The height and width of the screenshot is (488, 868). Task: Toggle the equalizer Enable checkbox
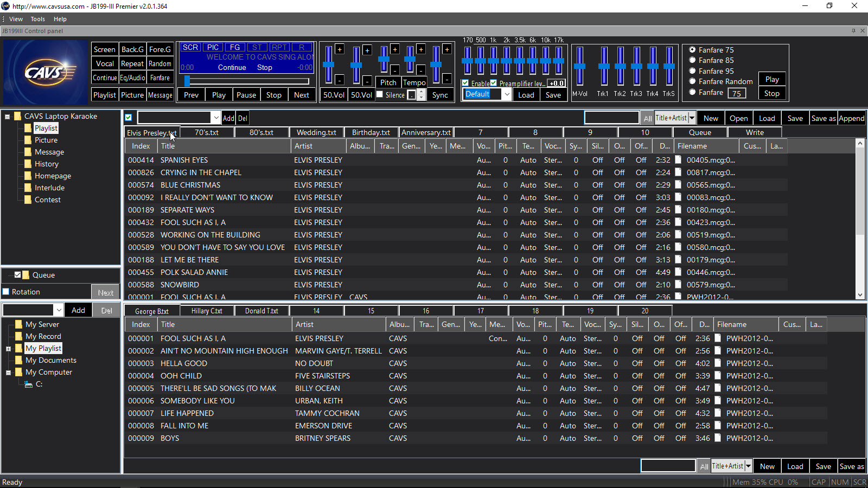tap(465, 83)
